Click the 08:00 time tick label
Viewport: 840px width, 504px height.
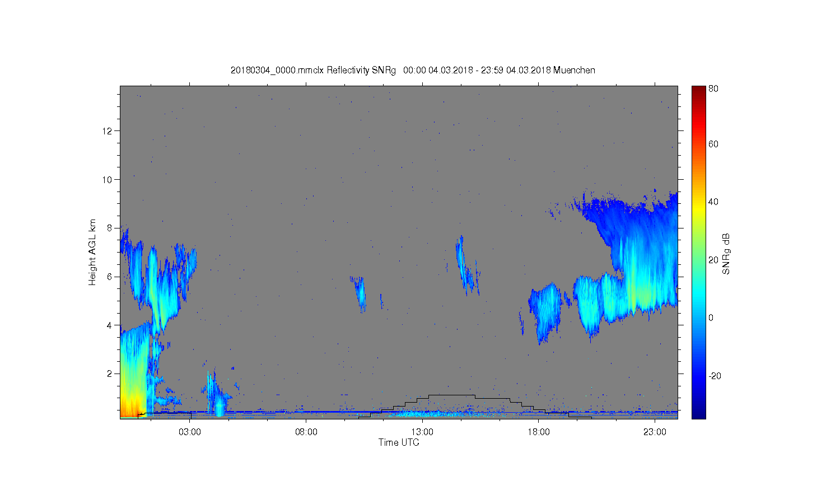tap(306, 432)
